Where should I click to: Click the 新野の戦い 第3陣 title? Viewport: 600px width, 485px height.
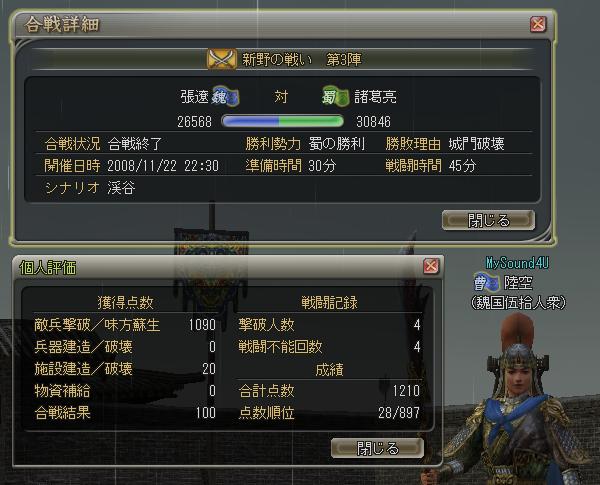302,59
